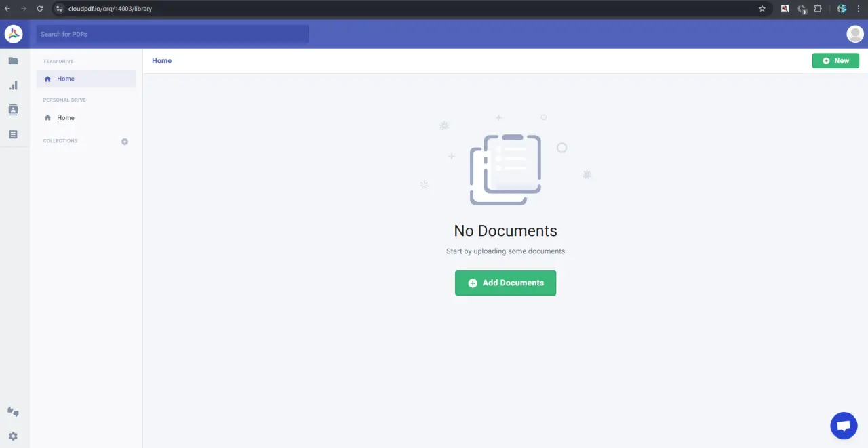This screenshot has width=868, height=448.
Task: Open the settings gear icon
Action: pyautogui.click(x=13, y=436)
